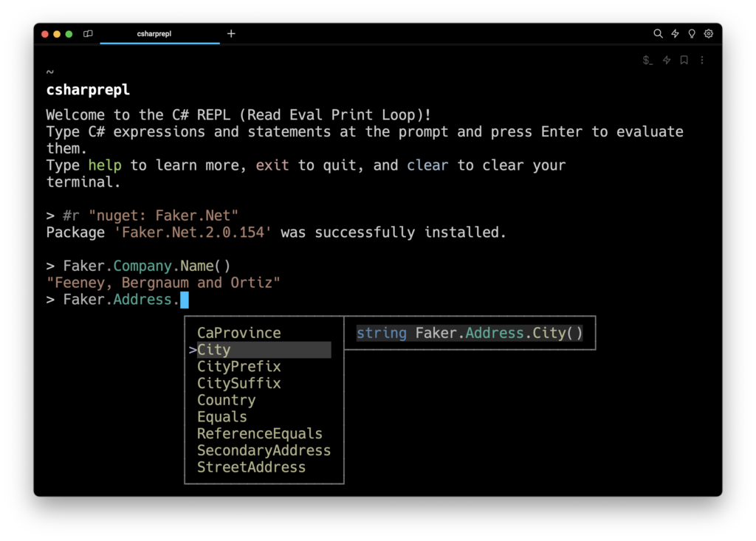Image resolution: width=756 pixels, height=541 pixels.
Task: Click the lightning bolt icon in title bar
Action: pos(675,34)
